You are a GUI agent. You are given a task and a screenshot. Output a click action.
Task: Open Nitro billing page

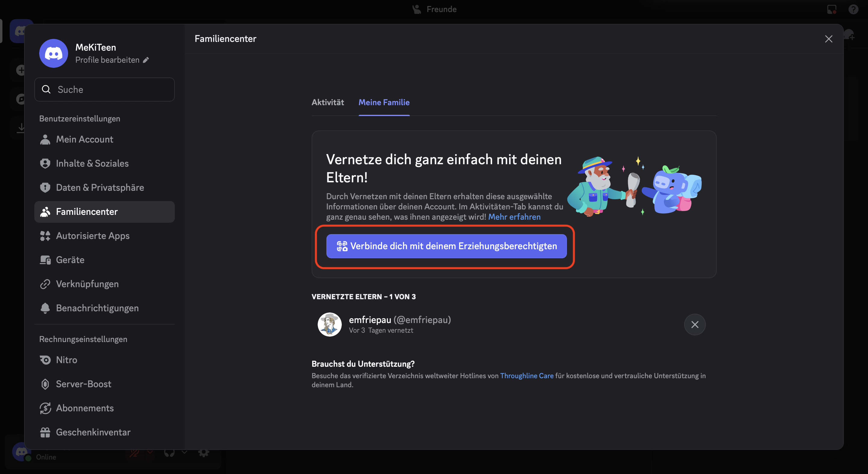66,360
